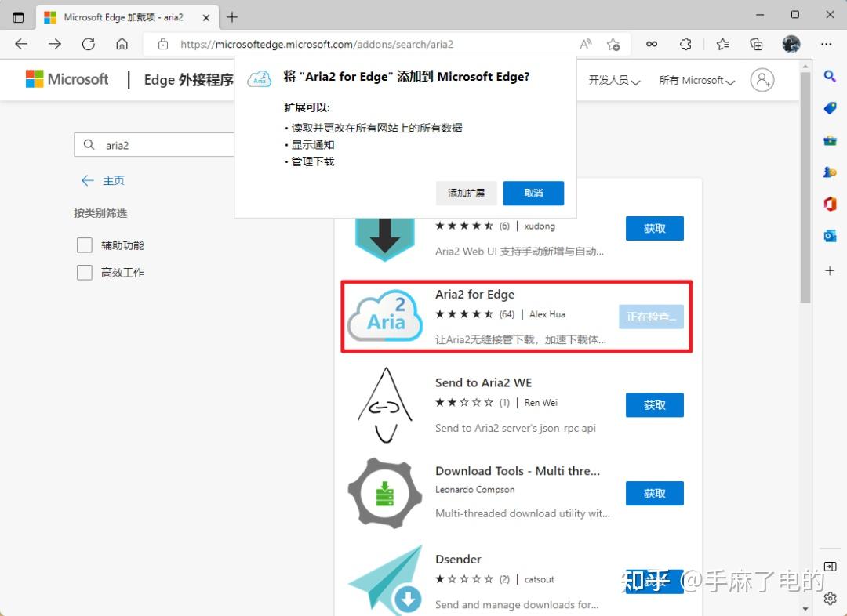Image resolution: width=847 pixels, height=616 pixels.
Task: Click 获取 for Download Tools extension
Action: [655, 494]
